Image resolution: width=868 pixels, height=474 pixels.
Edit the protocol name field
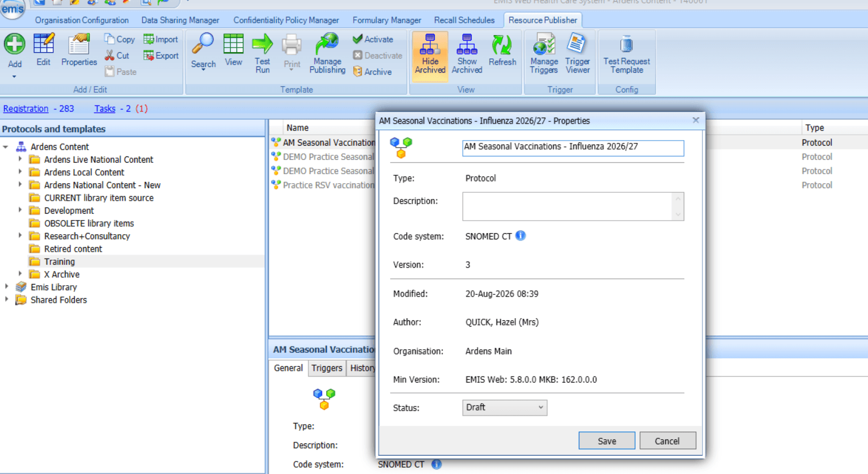point(573,147)
